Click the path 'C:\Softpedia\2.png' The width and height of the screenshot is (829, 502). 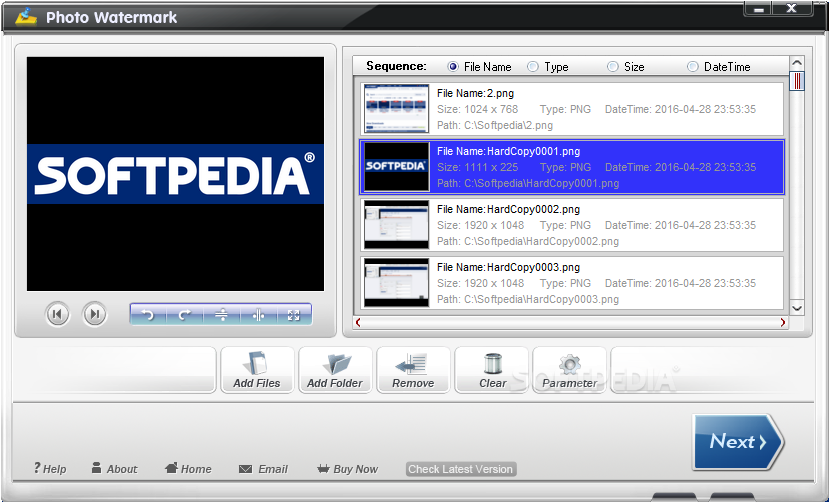pyautogui.click(x=509, y=125)
